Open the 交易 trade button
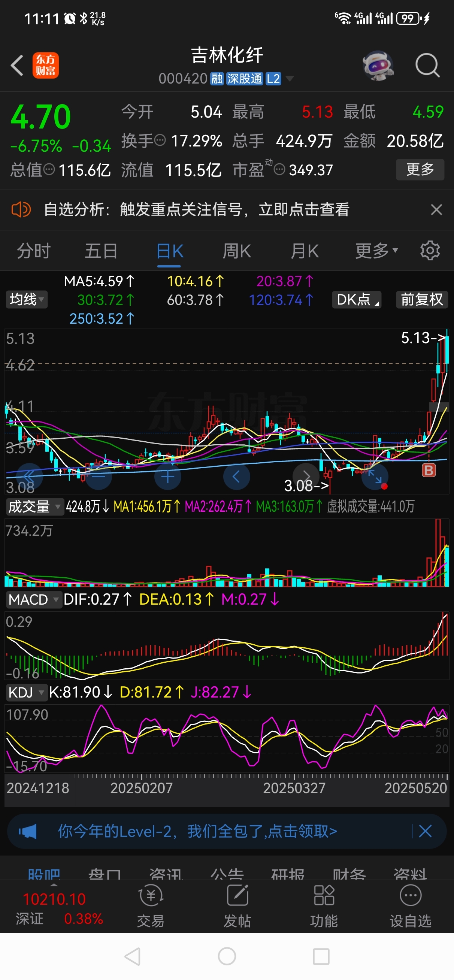454x980 pixels. (151, 906)
